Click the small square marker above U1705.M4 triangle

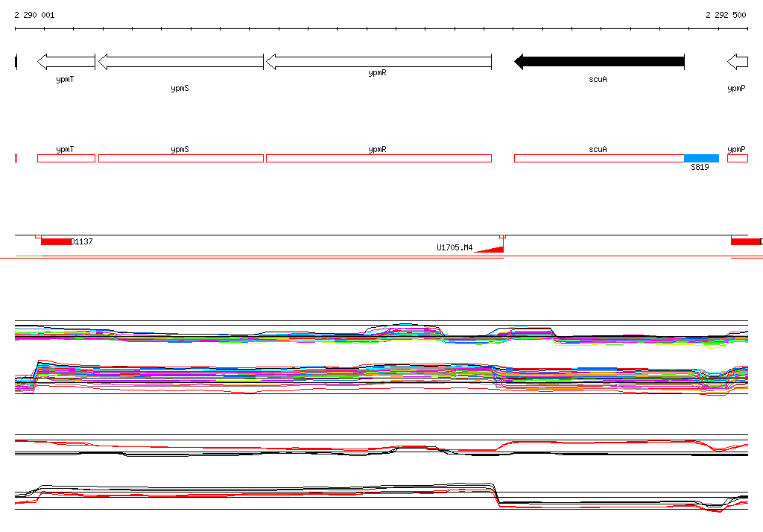502,236
